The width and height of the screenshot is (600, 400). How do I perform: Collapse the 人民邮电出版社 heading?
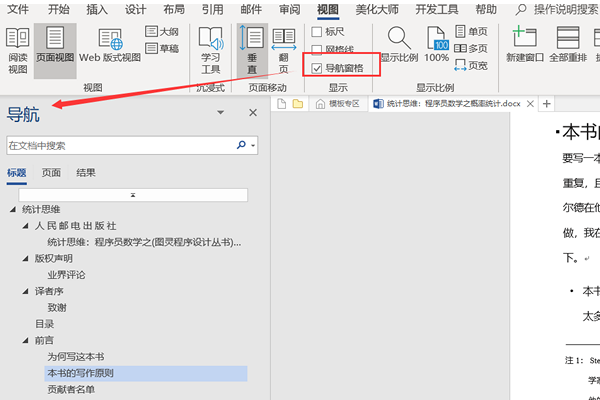pyautogui.click(x=26, y=226)
